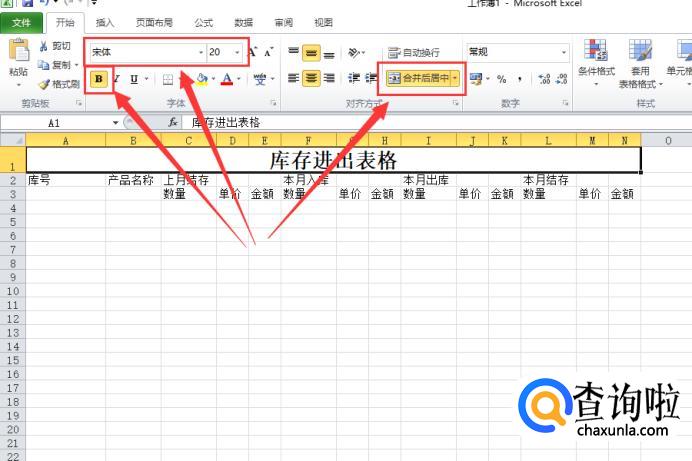Open the Paste options dropdown arrow
Screen dimensions: 692x461
[19, 84]
